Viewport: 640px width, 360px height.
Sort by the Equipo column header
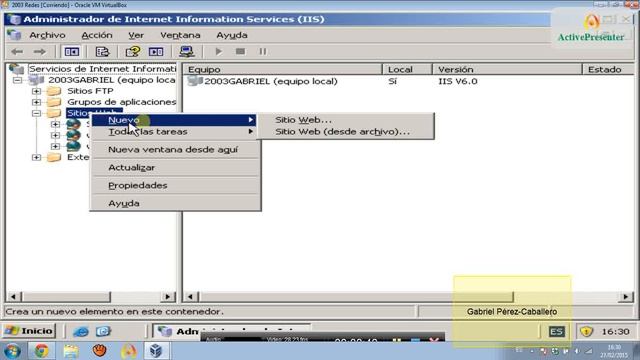pos(283,69)
